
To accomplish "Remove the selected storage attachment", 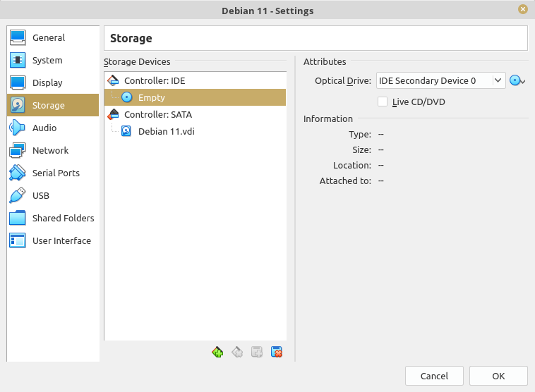I will click(x=277, y=352).
